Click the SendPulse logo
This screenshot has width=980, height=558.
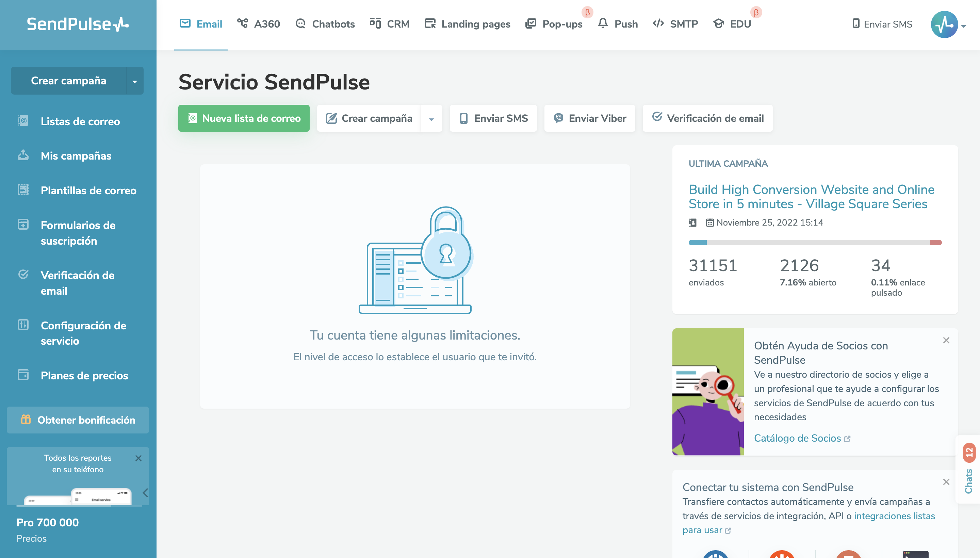click(78, 24)
